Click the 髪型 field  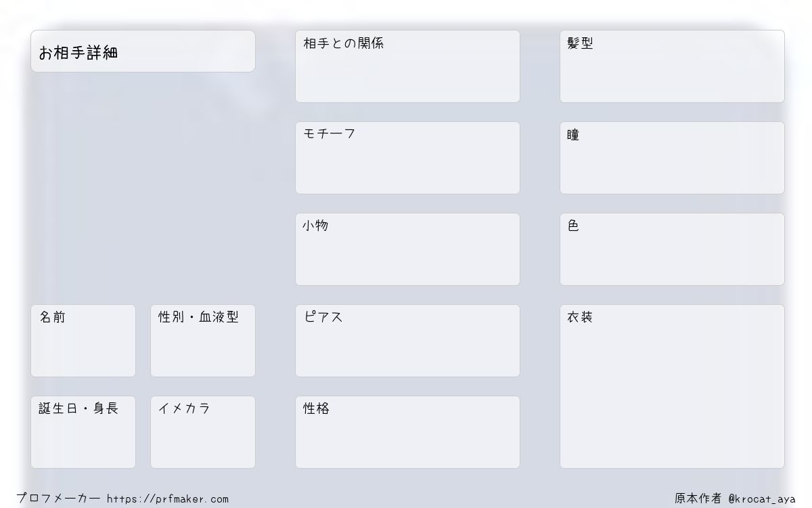coord(672,66)
